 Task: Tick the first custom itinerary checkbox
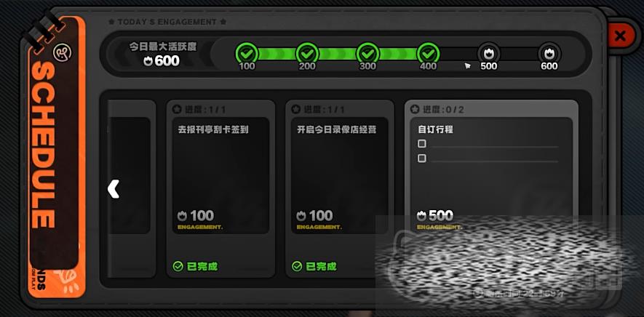tap(422, 144)
